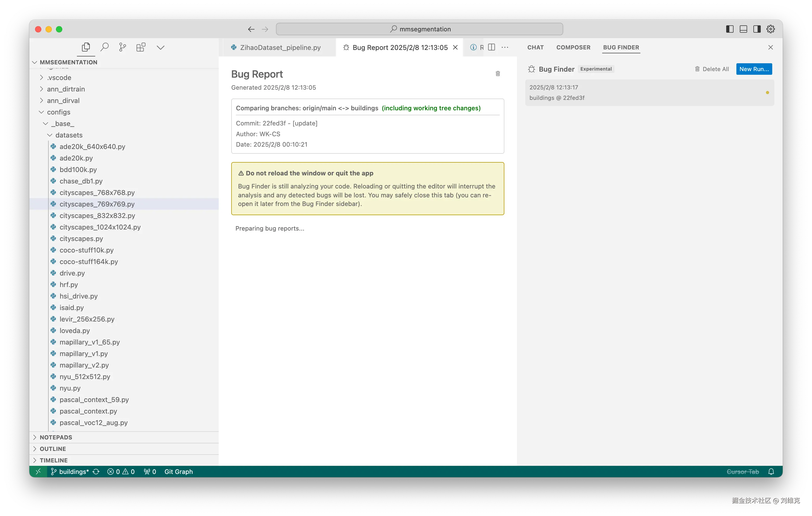Toggle the bottom panel layout button
This screenshot has width=812, height=516.
click(743, 29)
